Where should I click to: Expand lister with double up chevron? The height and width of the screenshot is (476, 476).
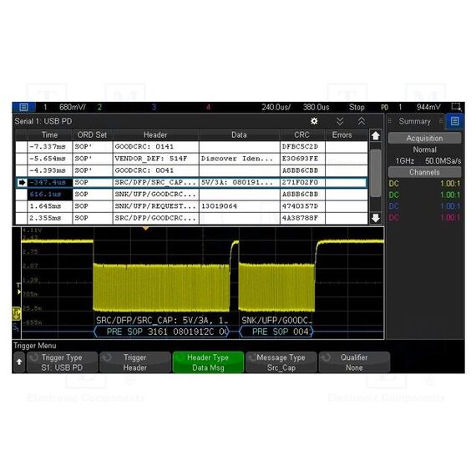tap(362, 121)
